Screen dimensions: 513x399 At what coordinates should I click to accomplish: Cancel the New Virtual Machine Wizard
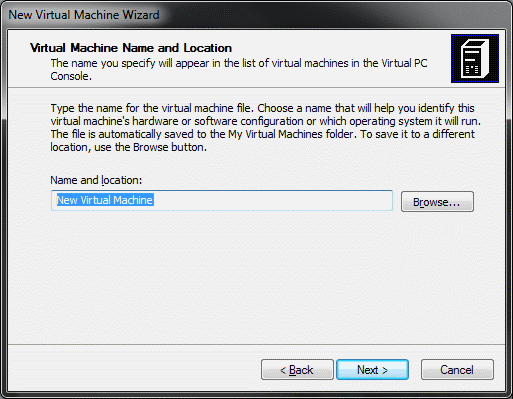click(457, 370)
